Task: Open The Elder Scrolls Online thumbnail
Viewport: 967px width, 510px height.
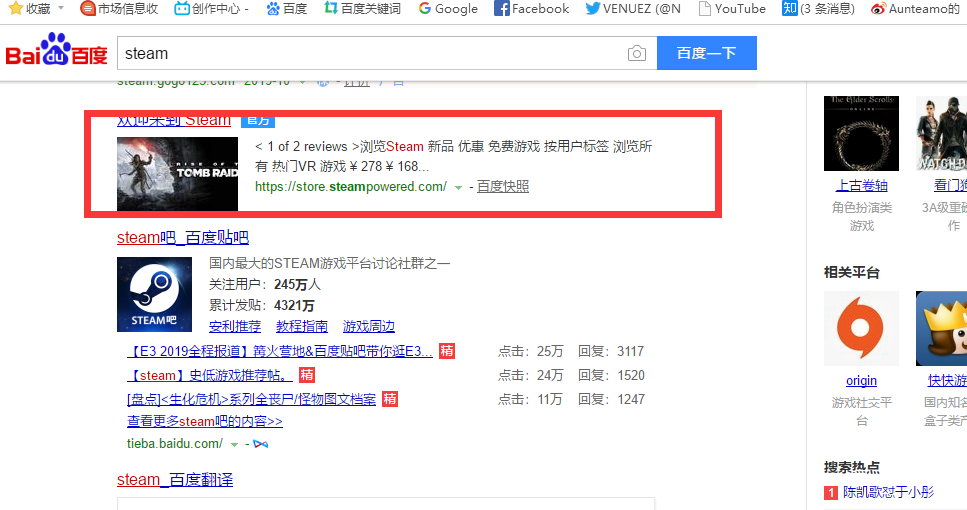Action: point(862,133)
